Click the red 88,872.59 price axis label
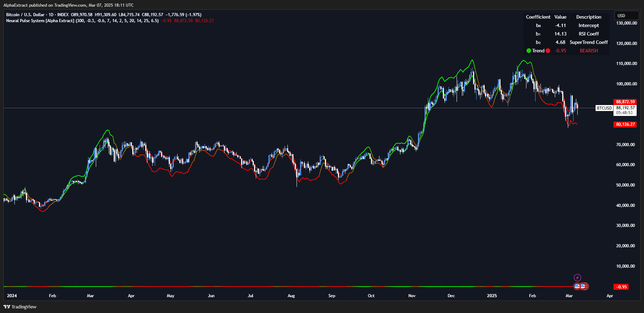This screenshot has width=644, height=313. coord(625,102)
